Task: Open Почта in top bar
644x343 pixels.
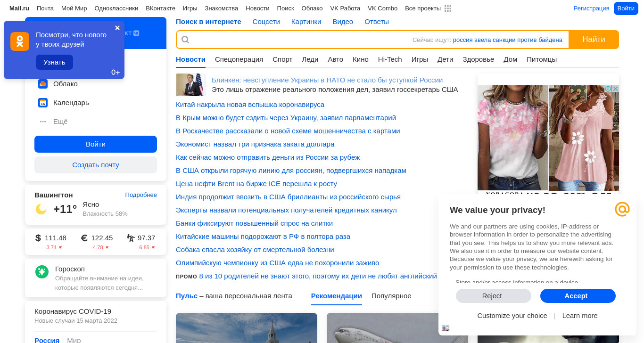Action: (45, 8)
